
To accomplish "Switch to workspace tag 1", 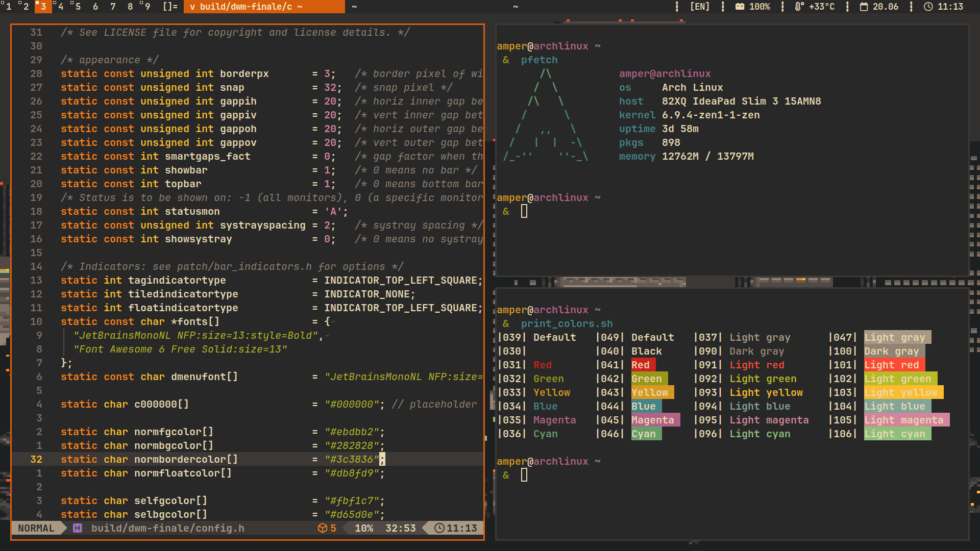I will click(x=8, y=7).
